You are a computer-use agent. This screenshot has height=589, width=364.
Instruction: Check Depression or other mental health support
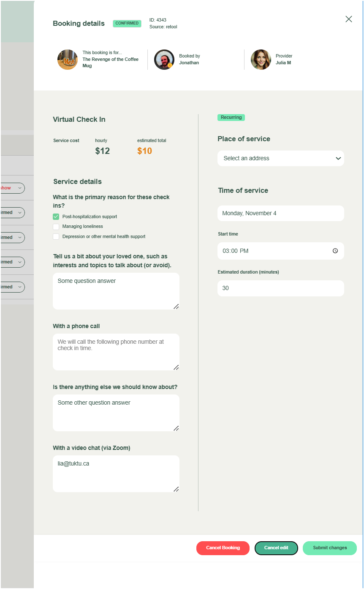(x=56, y=237)
